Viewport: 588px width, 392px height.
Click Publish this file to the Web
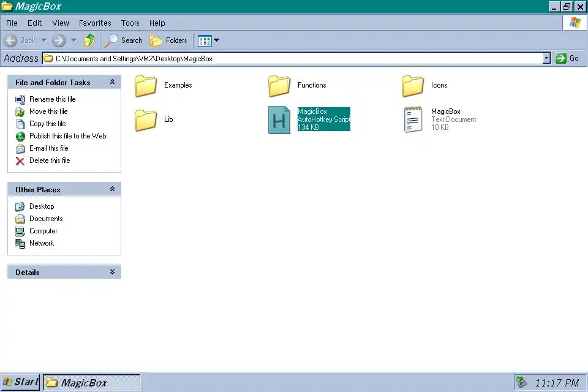click(x=68, y=136)
